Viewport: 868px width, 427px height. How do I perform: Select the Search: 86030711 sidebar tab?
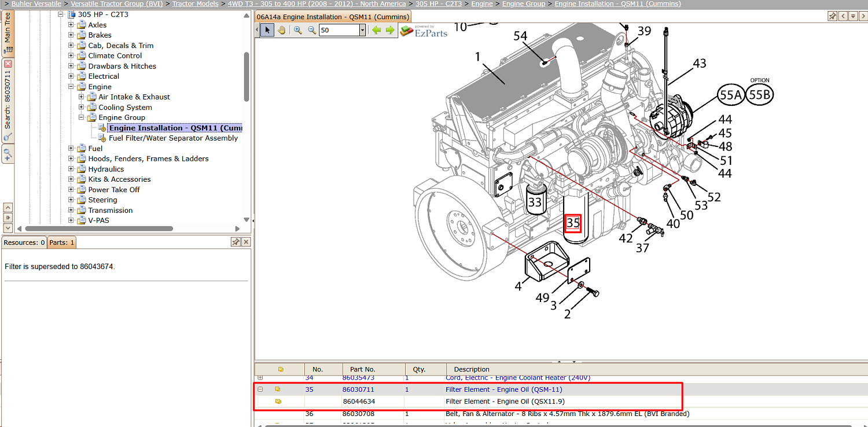pos(8,100)
